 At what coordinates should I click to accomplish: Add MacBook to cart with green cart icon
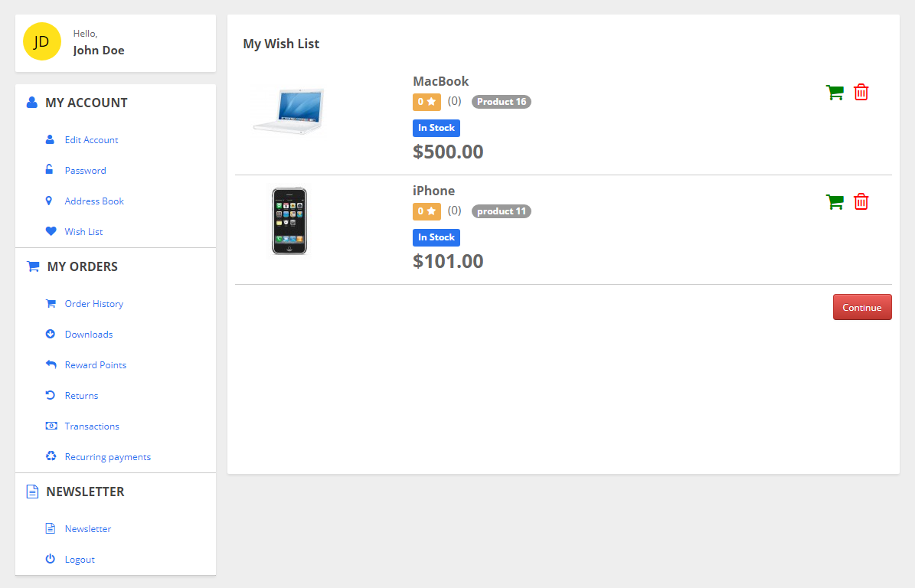click(x=835, y=92)
